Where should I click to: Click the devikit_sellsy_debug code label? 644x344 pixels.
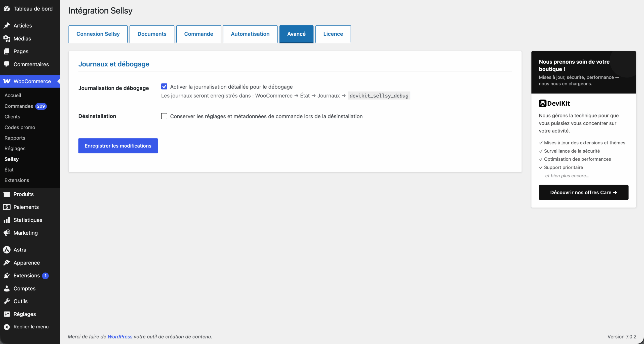point(379,96)
